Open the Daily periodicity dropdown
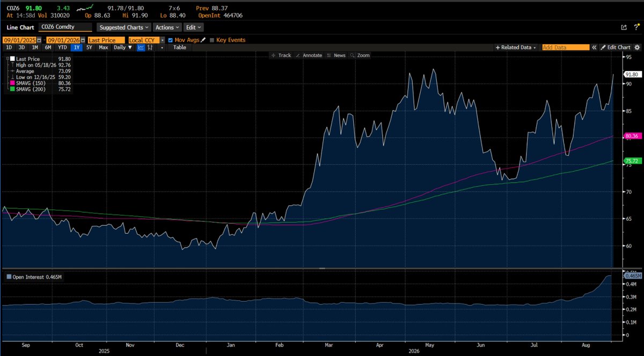The width and height of the screenshot is (644, 356). click(122, 47)
